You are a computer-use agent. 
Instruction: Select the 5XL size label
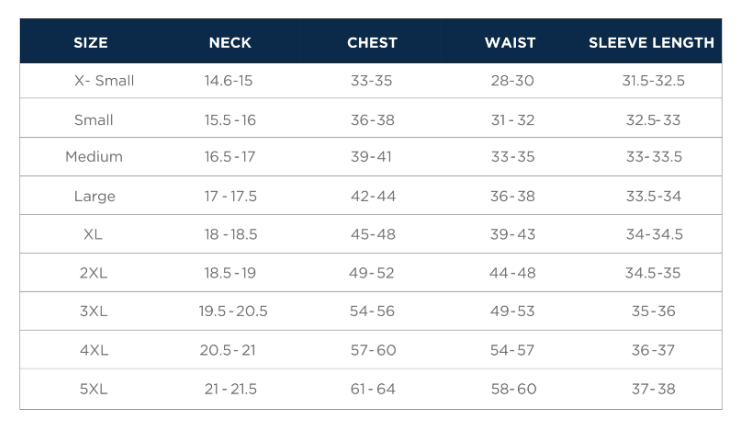click(x=93, y=389)
